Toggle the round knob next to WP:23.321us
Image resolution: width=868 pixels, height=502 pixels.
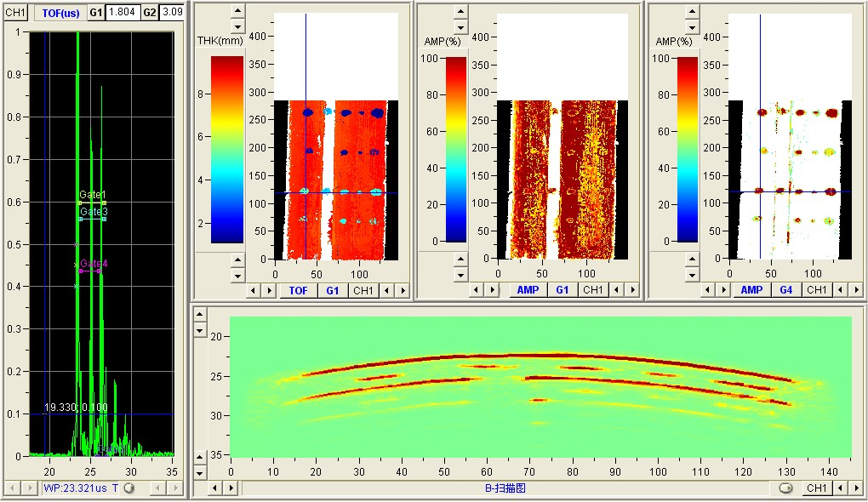pyautogui.click(x=128, y=488)
